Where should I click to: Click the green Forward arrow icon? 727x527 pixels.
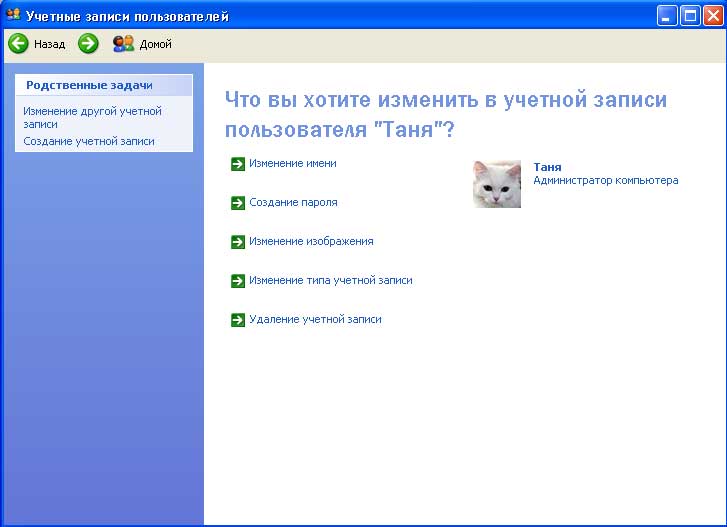point(88,44)
